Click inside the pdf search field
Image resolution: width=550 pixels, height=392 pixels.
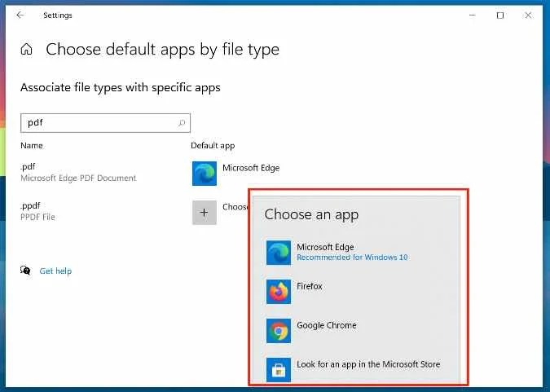[x=105, y=123]
